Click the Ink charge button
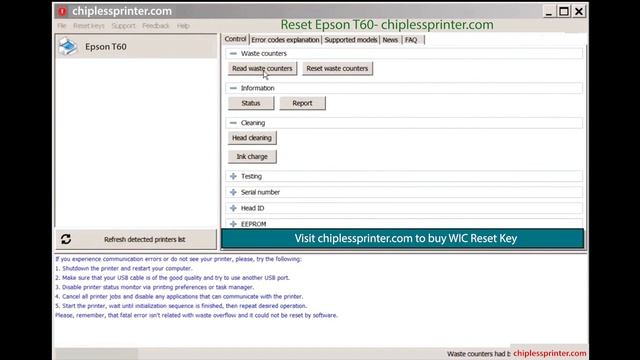The width and height of the screenshot is (640, 360). click(252, 157)
